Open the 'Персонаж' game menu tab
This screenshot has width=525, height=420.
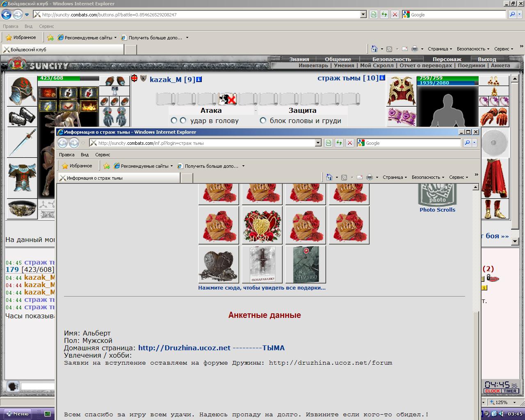(x=447, y=59)
